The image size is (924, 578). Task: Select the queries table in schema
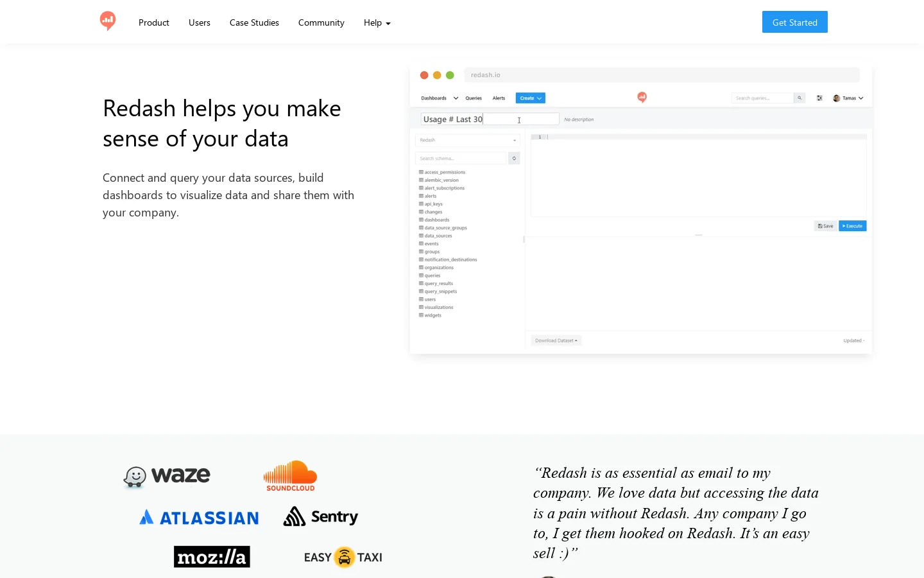pos(430,276)
